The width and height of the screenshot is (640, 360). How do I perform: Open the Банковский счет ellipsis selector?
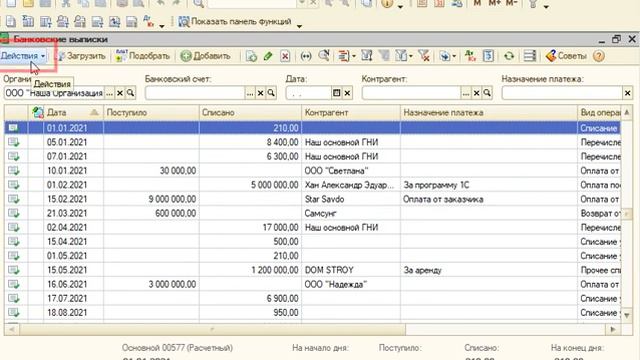pyautogui.click(x=250, y=93)
